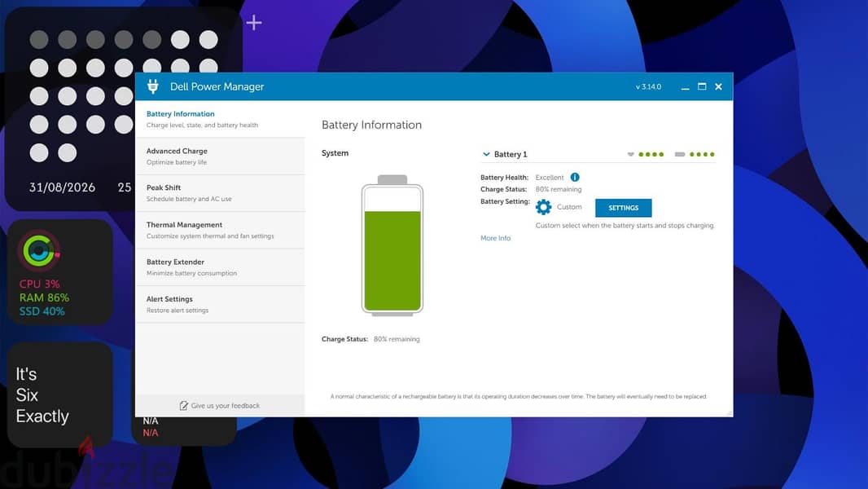Click the System label above the battery

tap(335, 153)
